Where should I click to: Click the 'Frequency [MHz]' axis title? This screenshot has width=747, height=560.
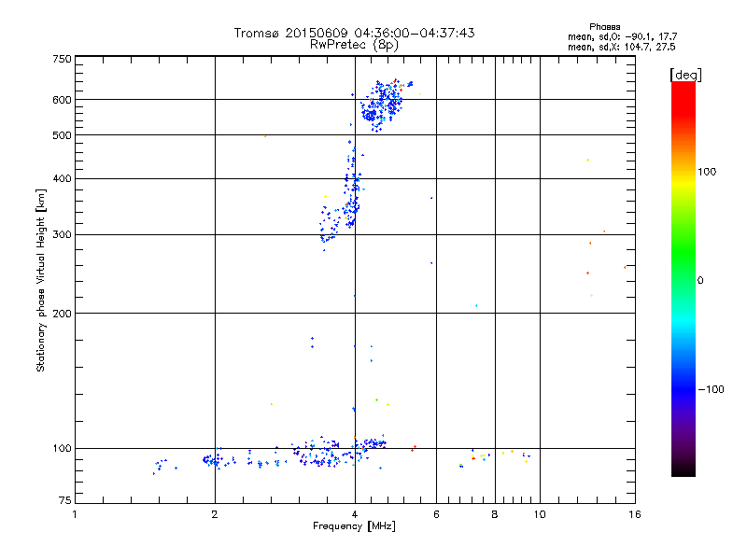pyautogui.click(x=354, y=526)
